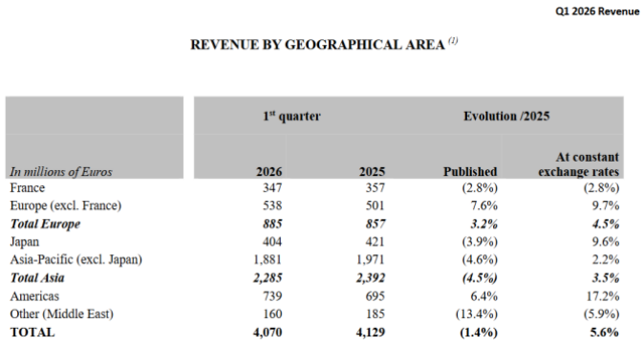Viewport: 644px width, 346px height.
Task: Click Total Asia value '2,392'
Action: (x=371, y=278)
